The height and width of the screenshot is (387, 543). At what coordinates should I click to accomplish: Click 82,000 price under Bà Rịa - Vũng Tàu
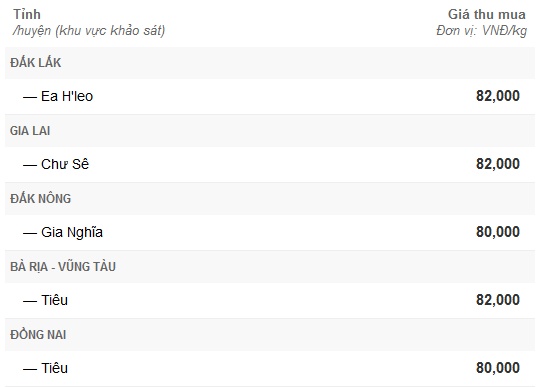(x=498, y=300)
